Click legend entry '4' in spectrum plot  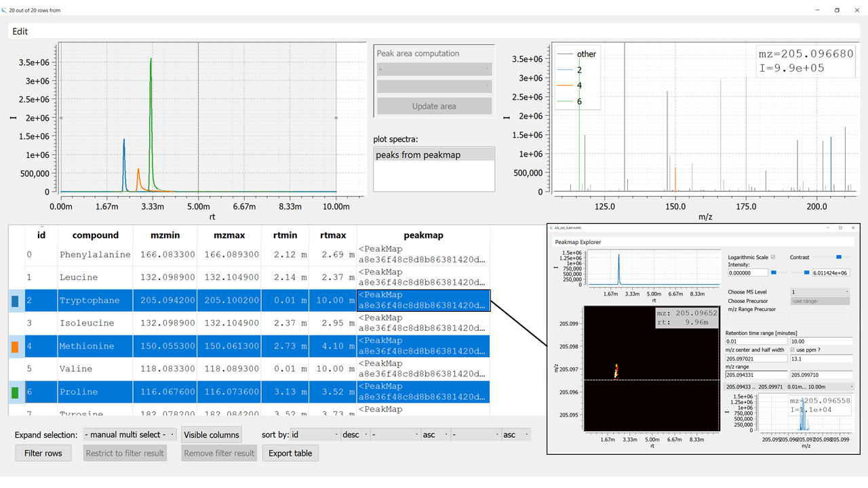tap(570, 85)
